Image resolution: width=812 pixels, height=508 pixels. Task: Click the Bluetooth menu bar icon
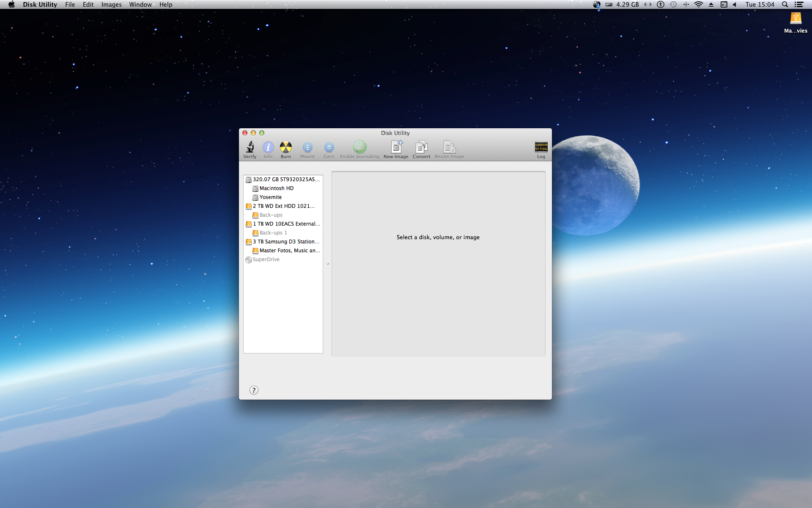[686, 5]
